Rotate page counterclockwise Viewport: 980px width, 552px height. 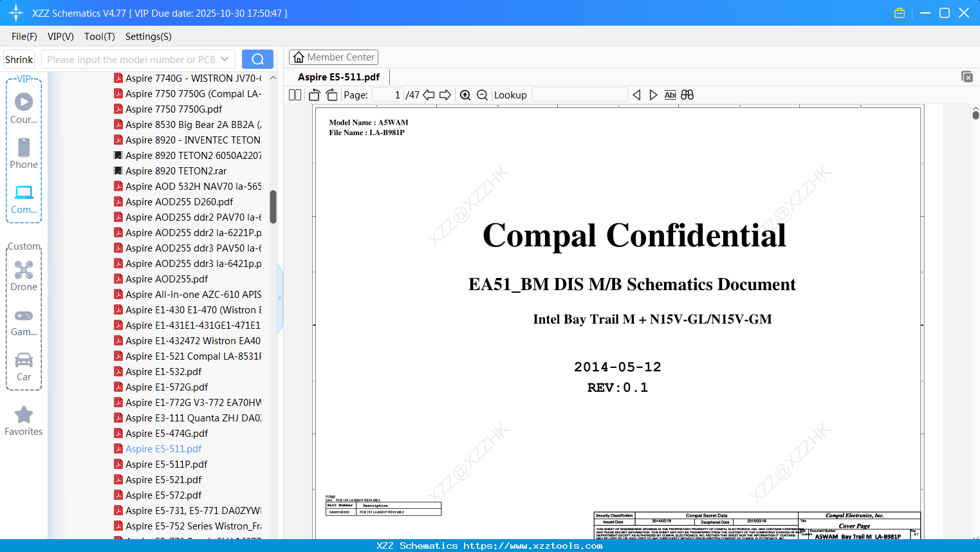click(315, 95)
